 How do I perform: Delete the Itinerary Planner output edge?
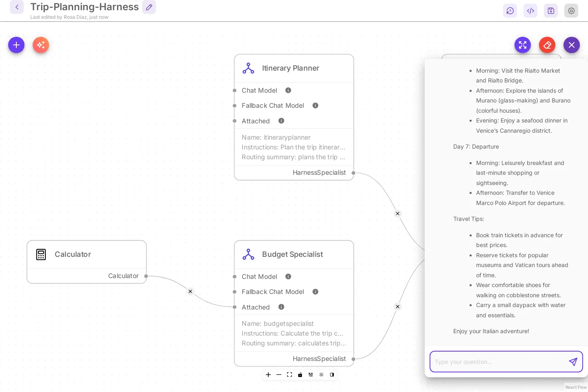click(x=398, y=214)
